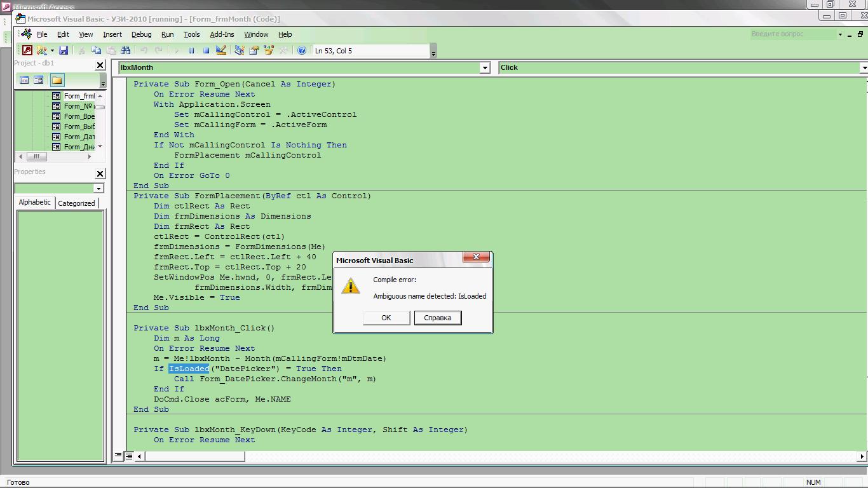868x488 pixels.
Task: Click the View Microsoft Access toolbar icon
Action: [27, 50]
